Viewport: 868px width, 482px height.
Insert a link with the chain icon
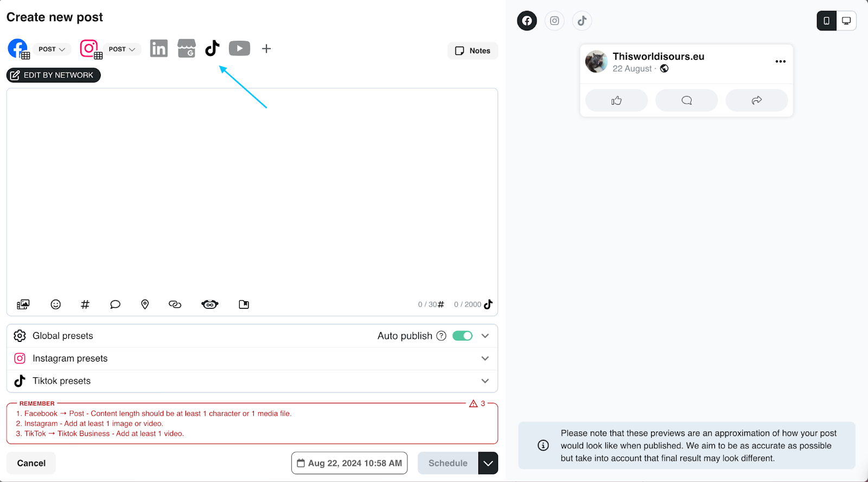(x=175, y=305)
